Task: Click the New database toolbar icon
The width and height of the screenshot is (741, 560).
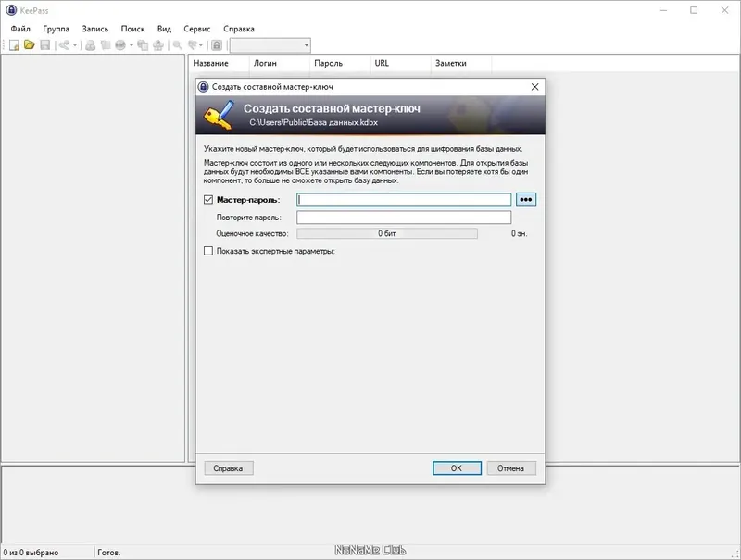Action: tap(14, 45)
